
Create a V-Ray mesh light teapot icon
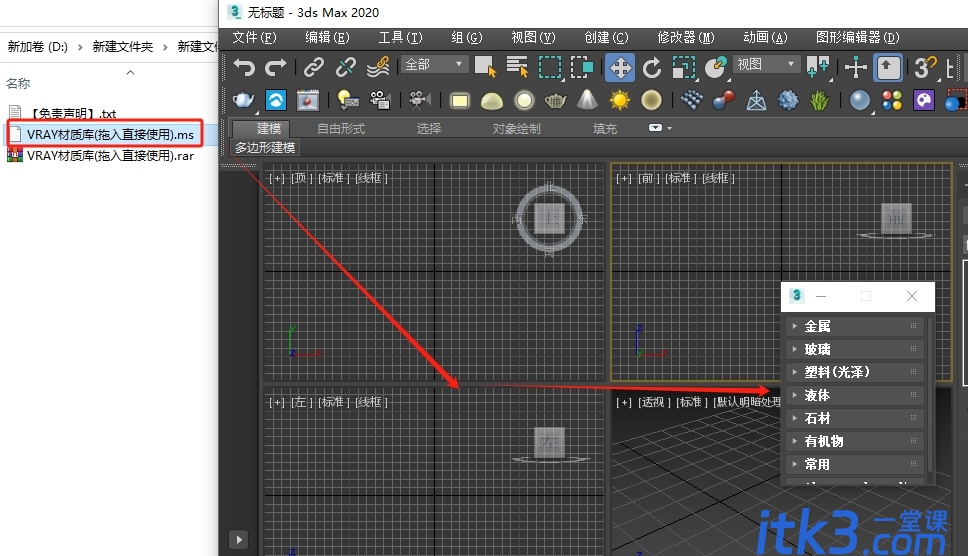(x=555, y=101)
